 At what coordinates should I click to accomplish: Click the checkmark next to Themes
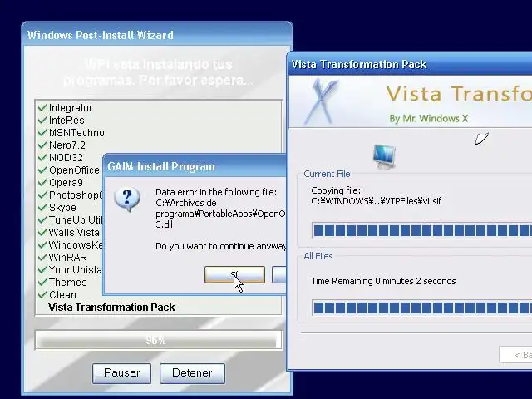click(x=42, y=283)
